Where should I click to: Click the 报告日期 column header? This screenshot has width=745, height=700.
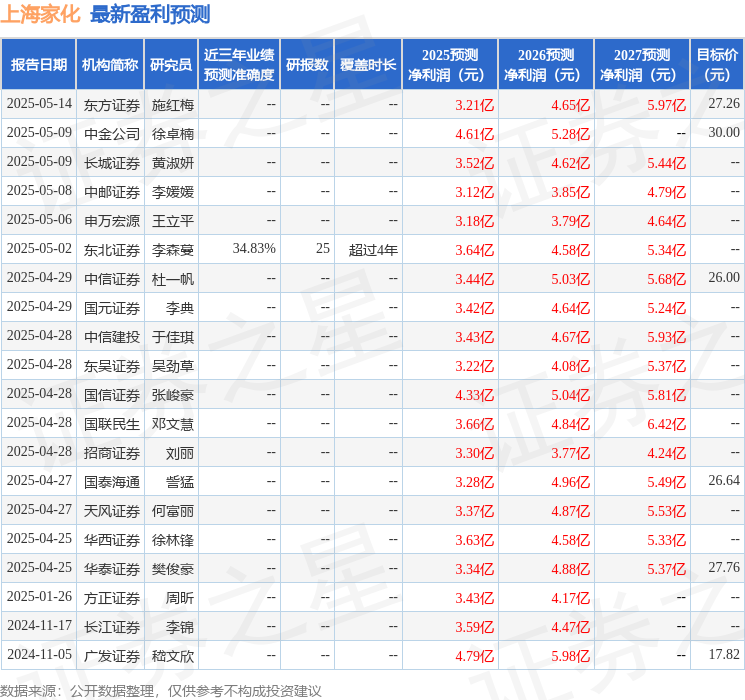pyautogui.click(x=38, y=65)
